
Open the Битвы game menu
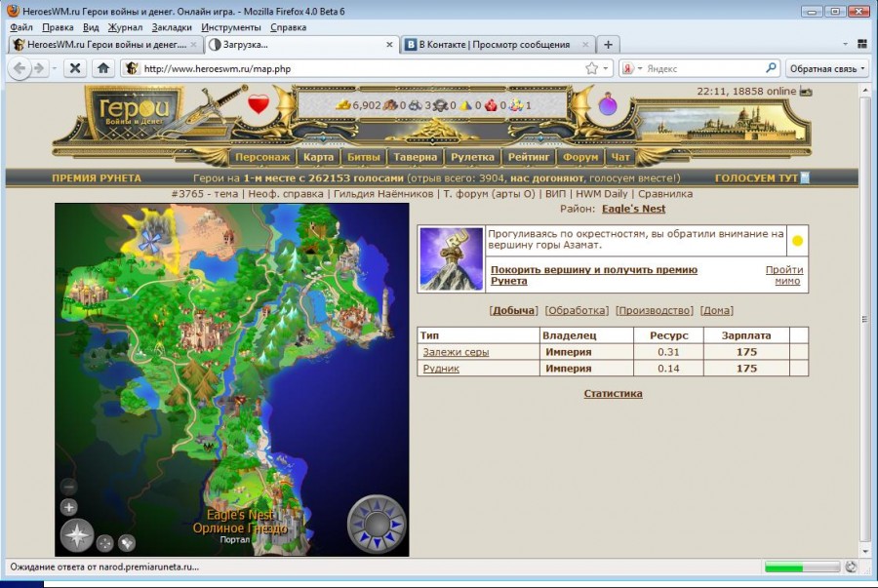[364, 157]
